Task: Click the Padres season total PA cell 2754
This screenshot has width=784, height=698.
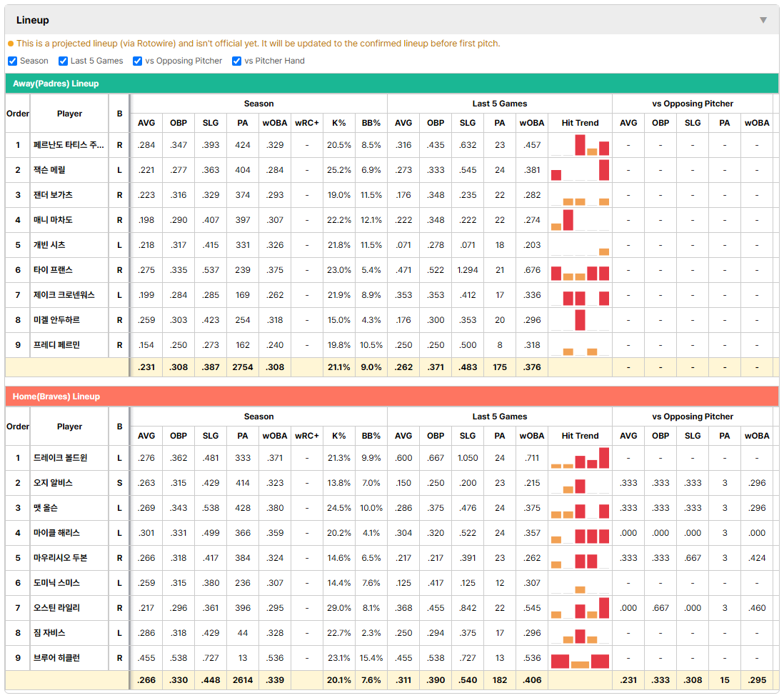Action: (x=243, y=367)
